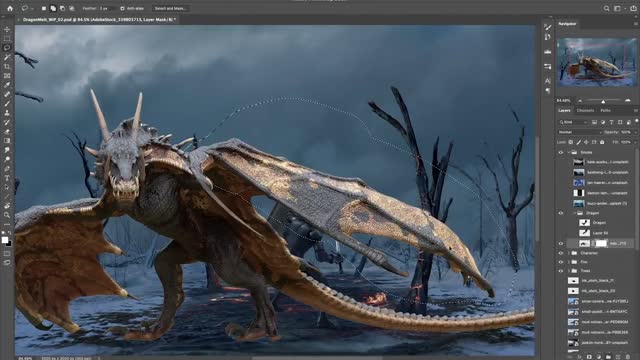640x360 pixels.
Task: Select the Rectangular Marquee tool
Action: [x=7, y=39]
